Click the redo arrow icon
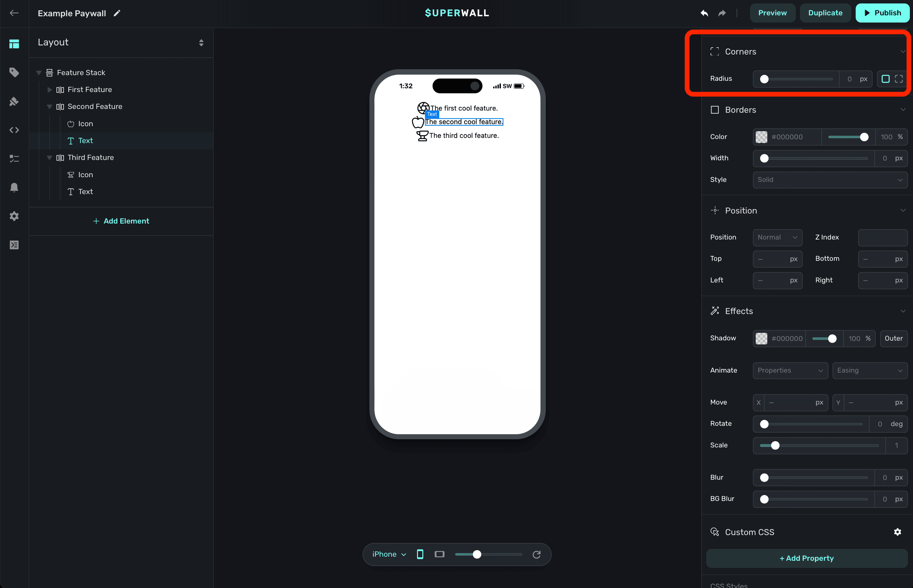 click(722, 13)
